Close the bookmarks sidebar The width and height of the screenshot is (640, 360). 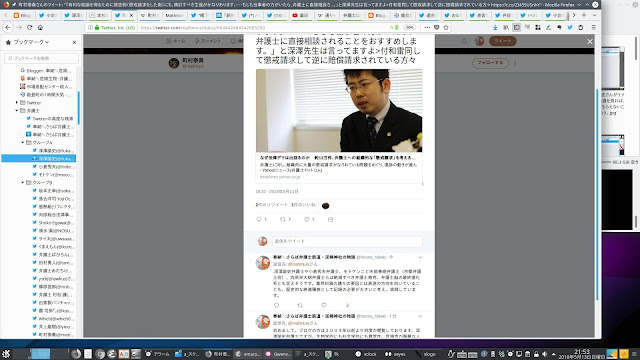pyautogui.click(x=74, y=42)
